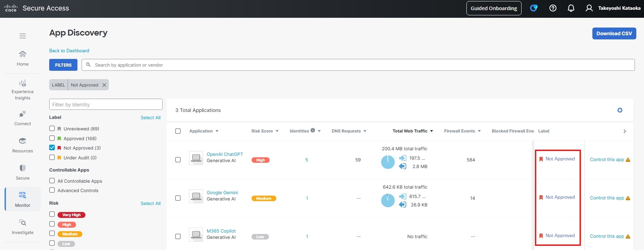Viewport: 644px width, 250px height.
Task: Toggle the hamburger navigation menu
Action: 23,36
